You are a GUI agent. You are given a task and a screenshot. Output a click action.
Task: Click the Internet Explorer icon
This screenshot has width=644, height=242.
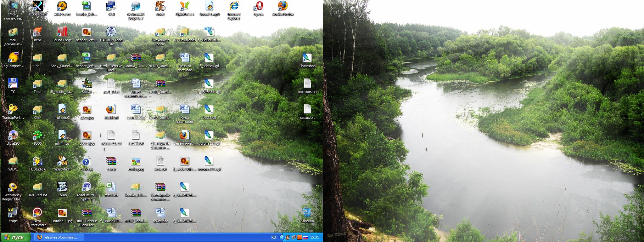234,6
